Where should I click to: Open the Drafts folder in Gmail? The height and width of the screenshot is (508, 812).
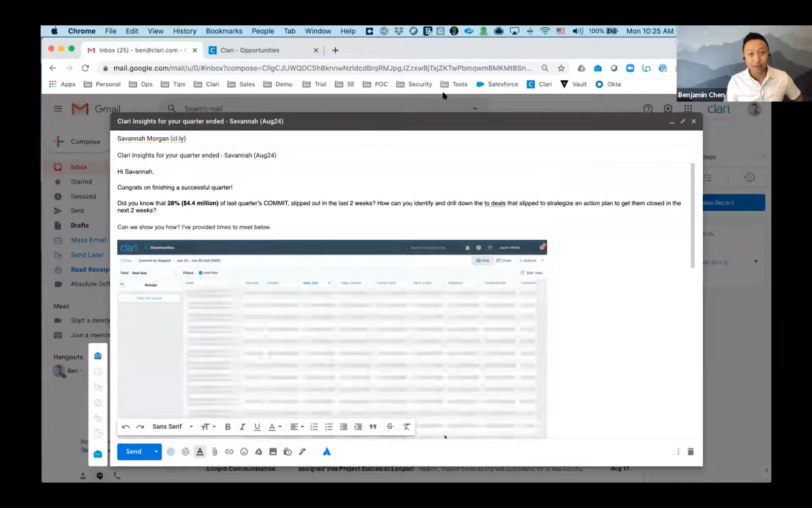coord(80,226)
